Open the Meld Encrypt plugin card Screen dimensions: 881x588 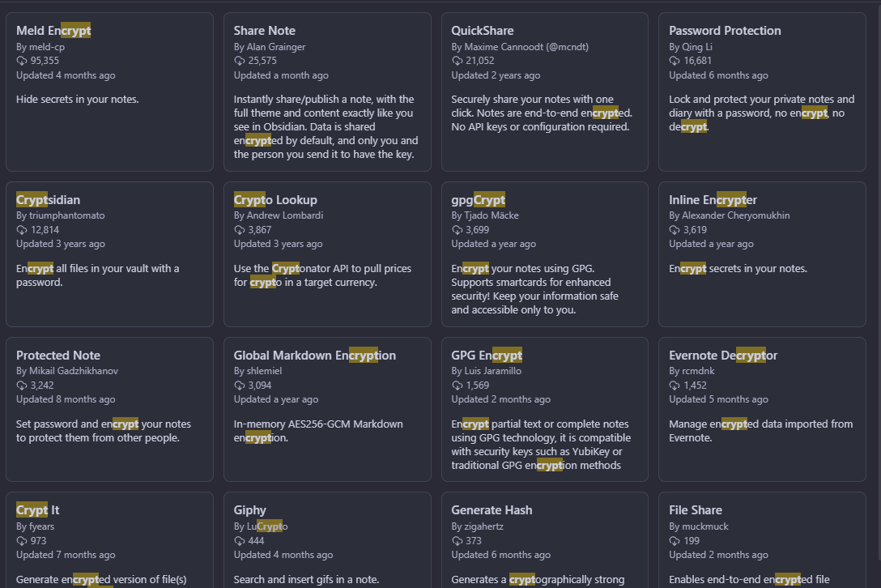109,92
